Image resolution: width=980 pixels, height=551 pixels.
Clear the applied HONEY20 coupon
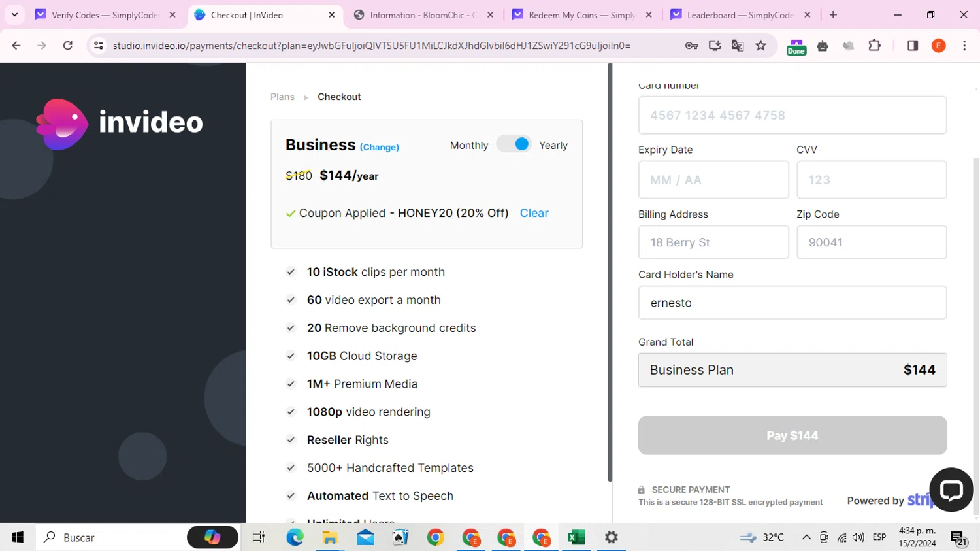coord(534,213)
